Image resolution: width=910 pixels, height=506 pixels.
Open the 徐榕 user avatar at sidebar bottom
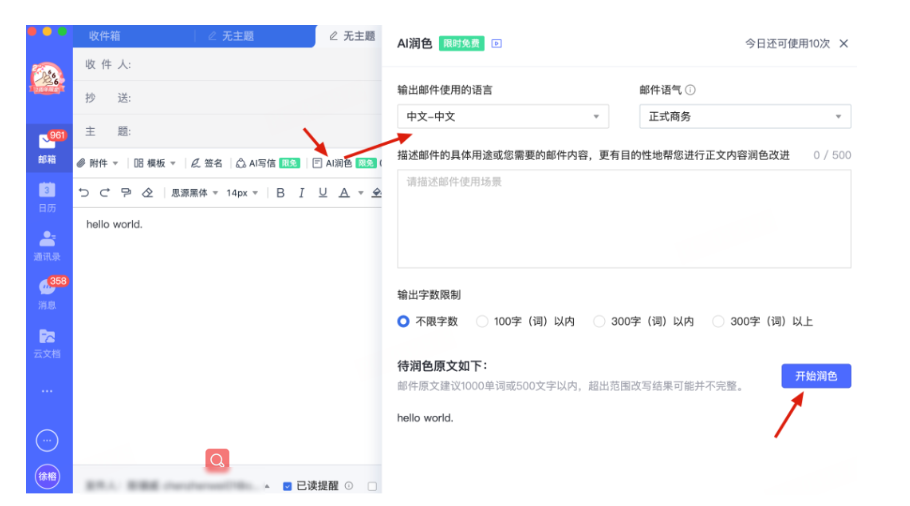click(x=47, y=476)
